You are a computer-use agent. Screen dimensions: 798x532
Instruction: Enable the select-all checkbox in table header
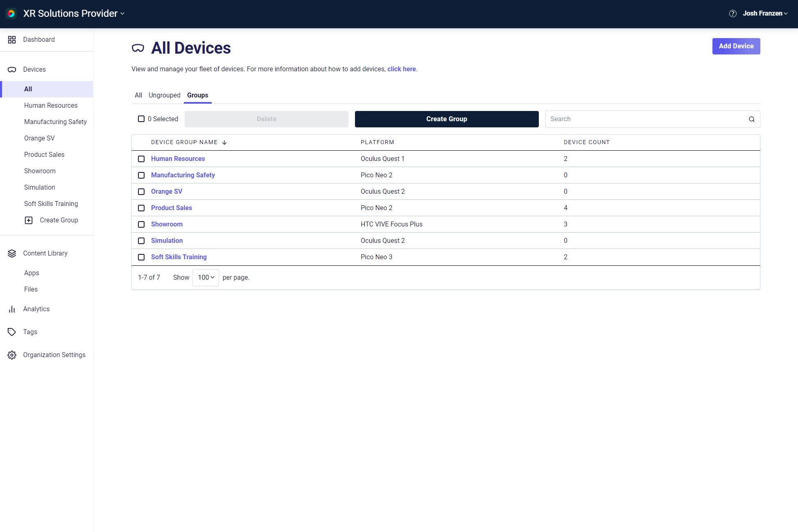coord(141,119)
